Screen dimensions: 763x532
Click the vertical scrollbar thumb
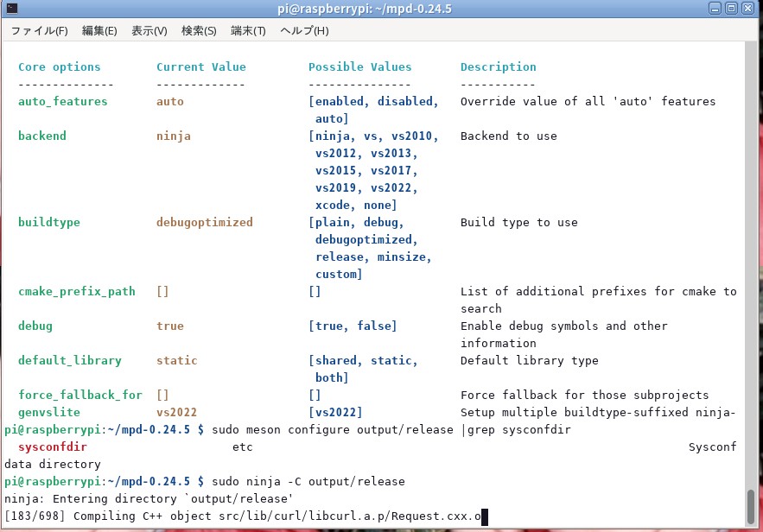753,505
